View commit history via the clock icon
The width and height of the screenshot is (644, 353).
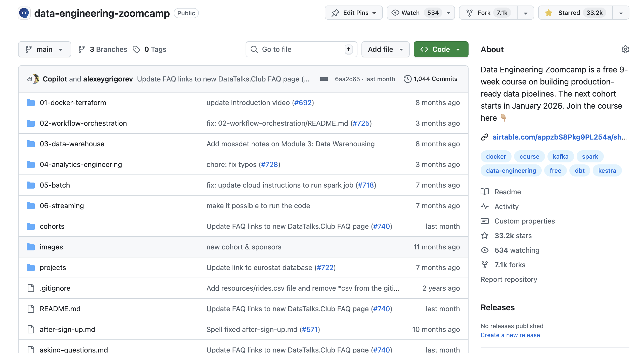pos(407,79)
